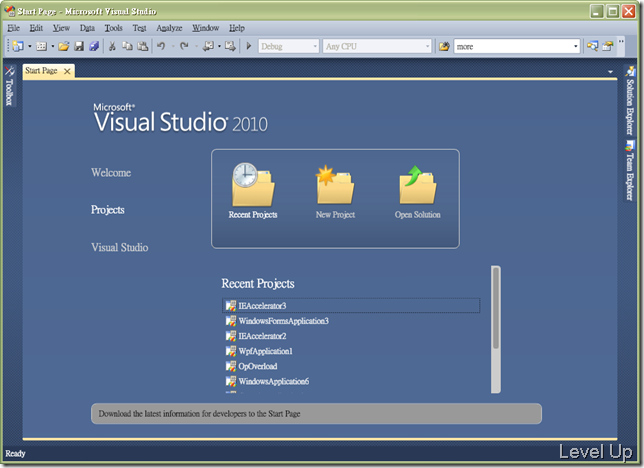This screenshot has width=644, height=468.
Task: Open the Window menu
Action: [205, 28]
